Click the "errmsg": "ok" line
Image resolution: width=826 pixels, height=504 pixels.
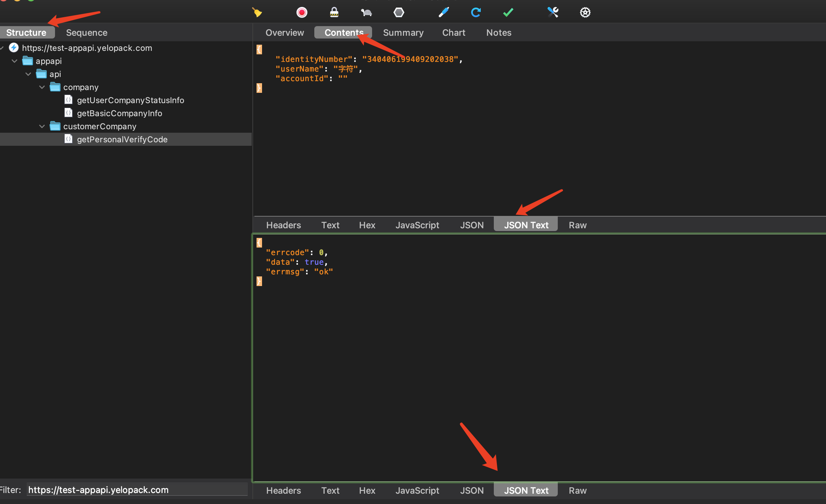point(299,272)
